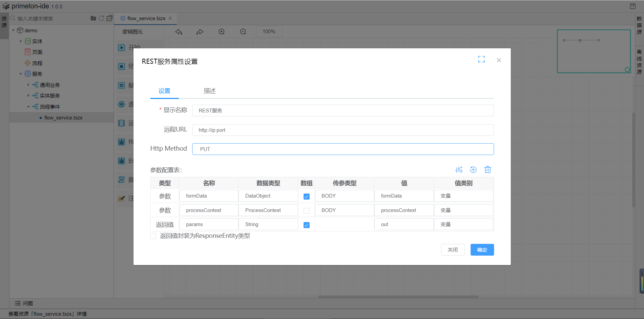Select the flow_service.bizx editor tab
This screenshot has width=644, height=319.
click(x=146, y=18)
